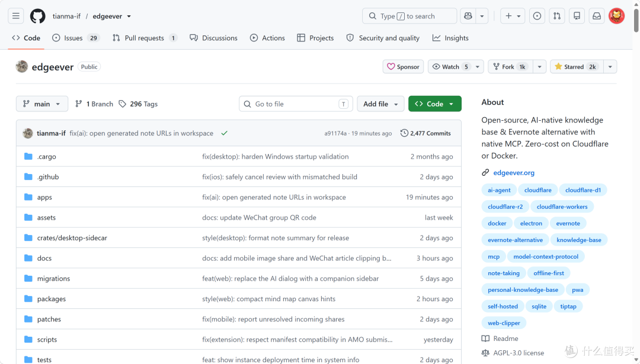Screen dimensions: 640x364
Task: Switch to the Pull requests tab
Action: [145, 38]
